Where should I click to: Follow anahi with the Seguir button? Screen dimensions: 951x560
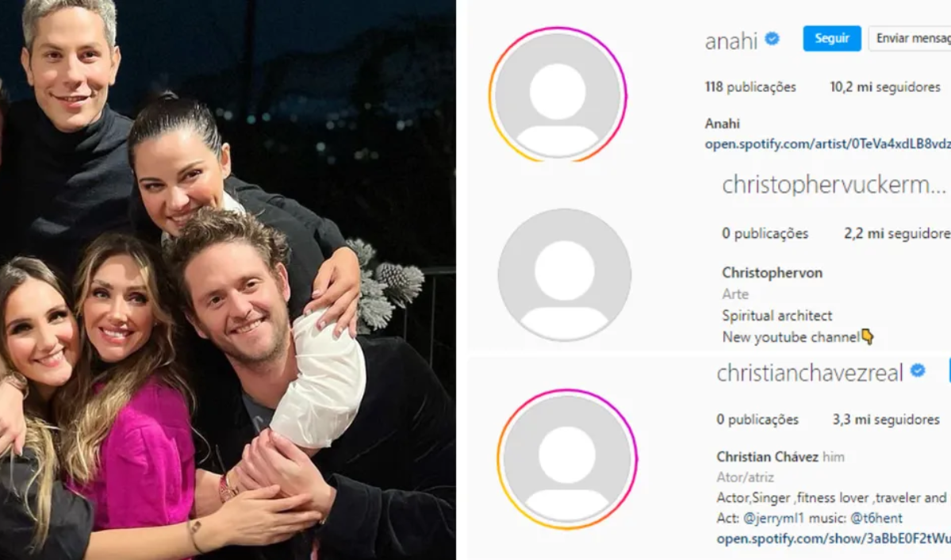pyautogui.click(x=831, y=38)
